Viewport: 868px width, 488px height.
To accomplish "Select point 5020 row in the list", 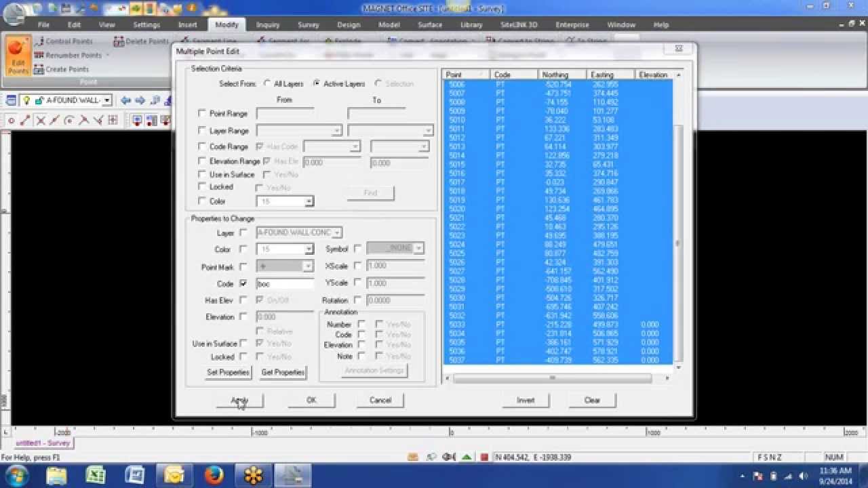I will (557, 209).
